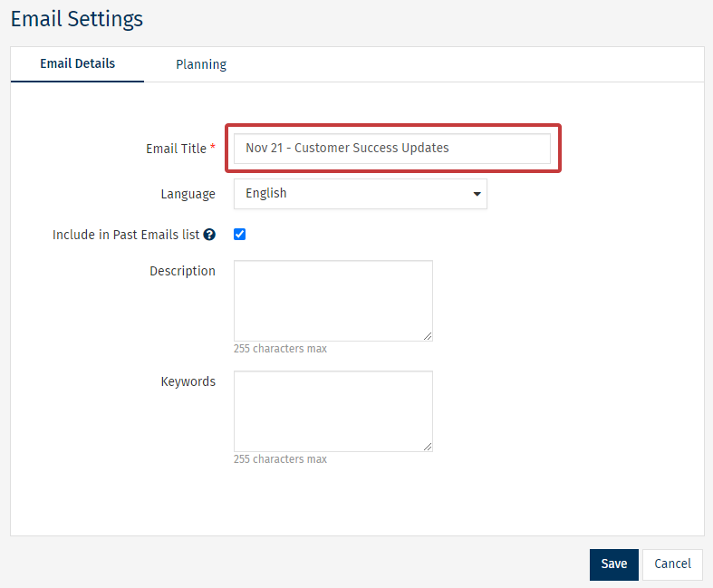Click the Keywords box resize handle

[x=427, y=446]
